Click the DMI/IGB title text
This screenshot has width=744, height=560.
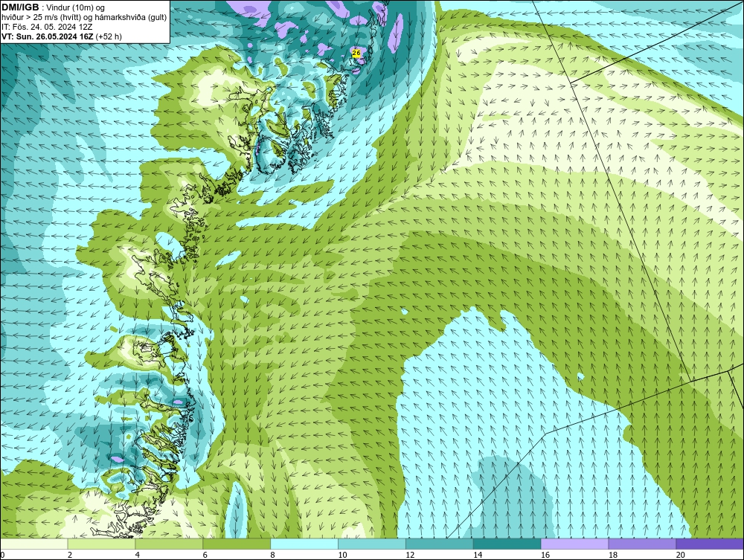[20, 7]
